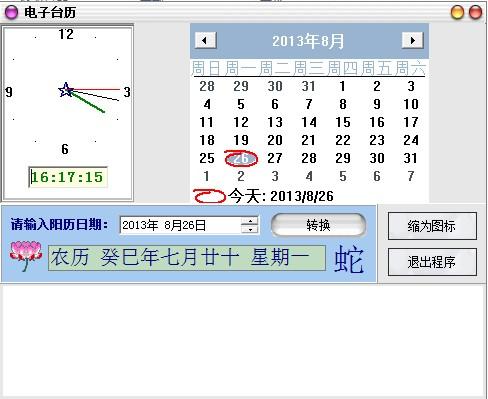Click the 转换 convert button
The image size is (488, 399).
pos(318,225)
